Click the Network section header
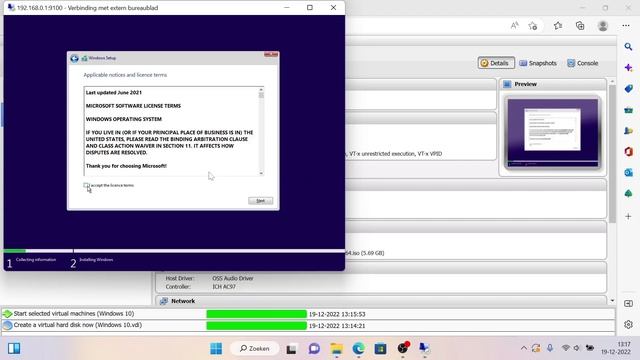The width and height of the screenshot is (640, 360). pos(381,301)
